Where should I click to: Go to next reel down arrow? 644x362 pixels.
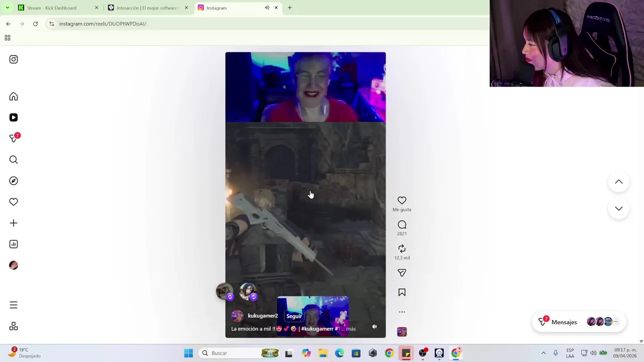(619, 209)
